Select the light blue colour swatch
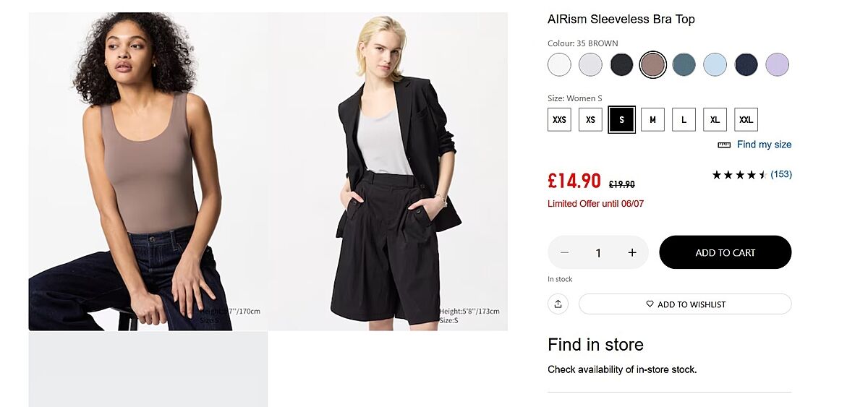This screenshot has width=868, height=407. (x=715, y=65)
